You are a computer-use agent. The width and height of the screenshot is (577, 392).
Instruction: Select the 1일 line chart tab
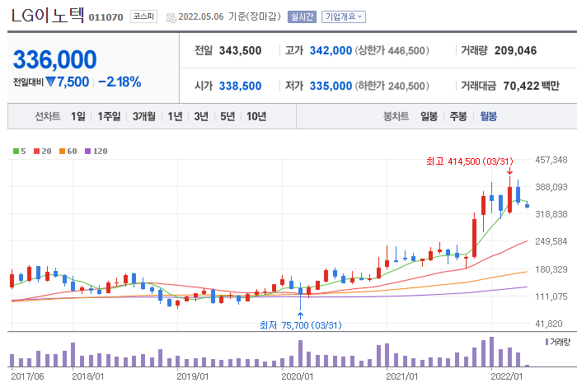(x=78, y=117)
